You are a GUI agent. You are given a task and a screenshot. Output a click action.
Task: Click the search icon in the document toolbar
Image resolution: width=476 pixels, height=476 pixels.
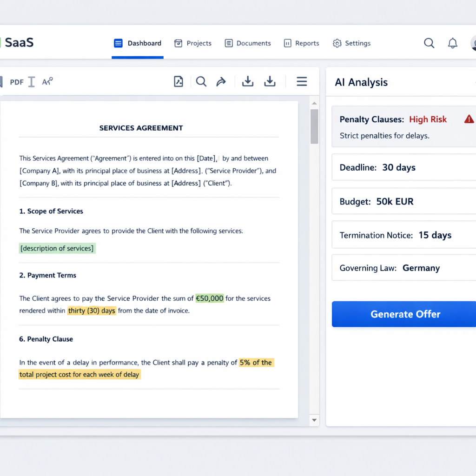(201, 81)
